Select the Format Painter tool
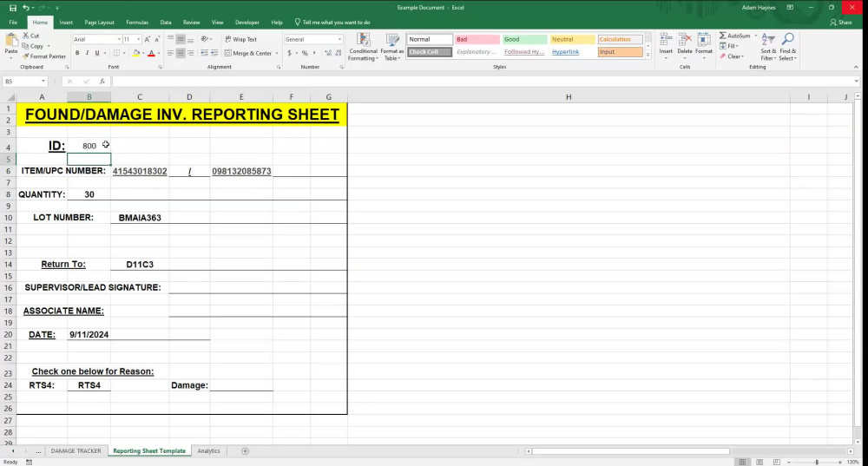Screen dimensions: 868x466 pyautogui.click(x=44, y=56)
